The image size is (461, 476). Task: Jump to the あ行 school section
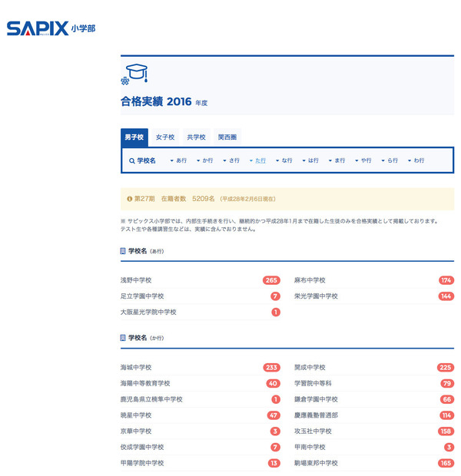click(x=178, y=160)
